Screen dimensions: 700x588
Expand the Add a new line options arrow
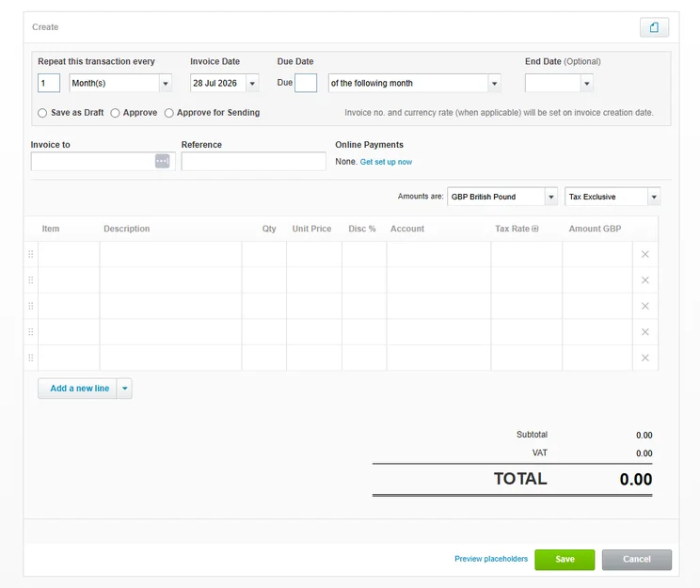click(x=124, y=389)
